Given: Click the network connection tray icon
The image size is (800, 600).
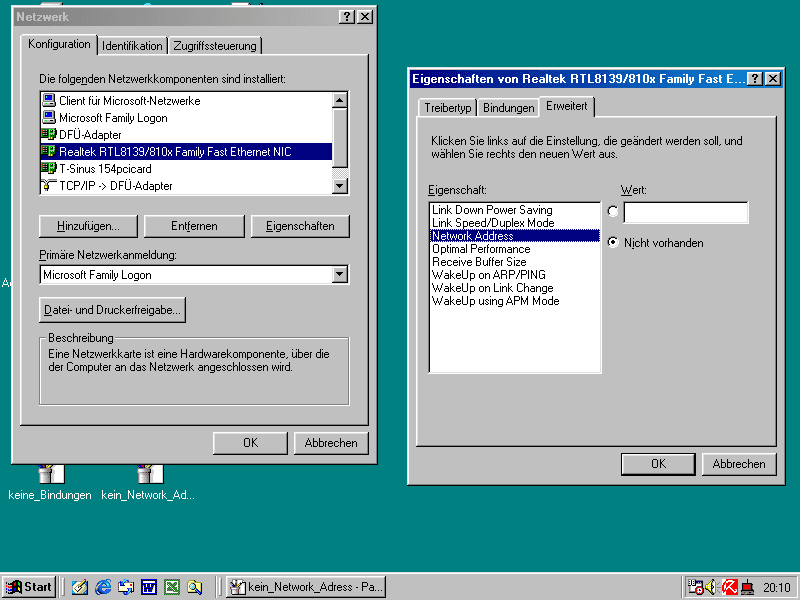Looking at the screenshot, I should click(x=747, y=588).
